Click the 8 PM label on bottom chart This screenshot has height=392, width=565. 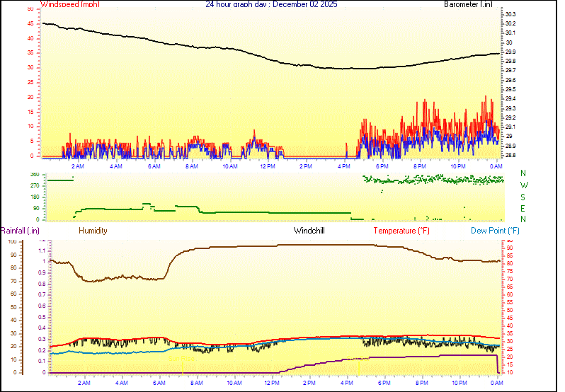421,383
